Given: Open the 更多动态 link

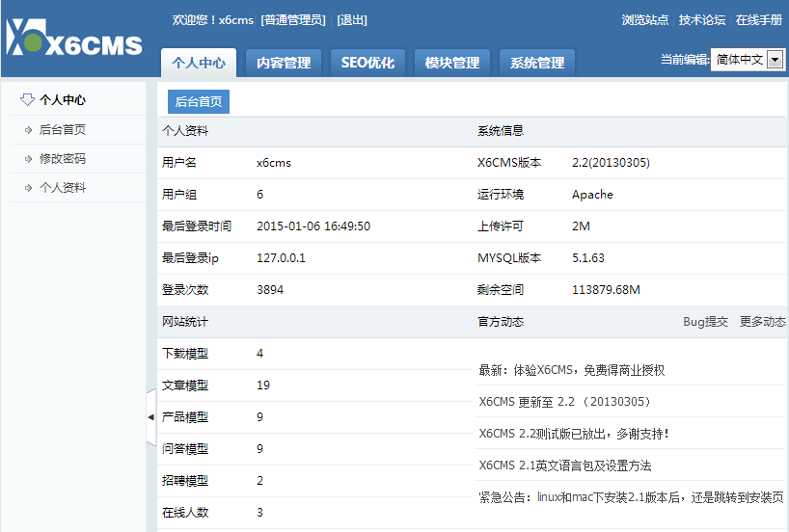Looking at the screenshot, I should click(x=762, y=322).
